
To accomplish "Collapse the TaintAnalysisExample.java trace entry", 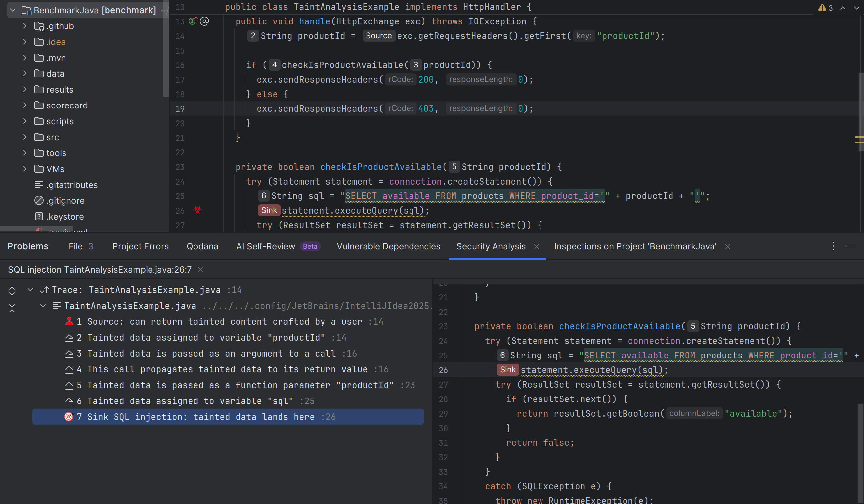I will point(43,306).
